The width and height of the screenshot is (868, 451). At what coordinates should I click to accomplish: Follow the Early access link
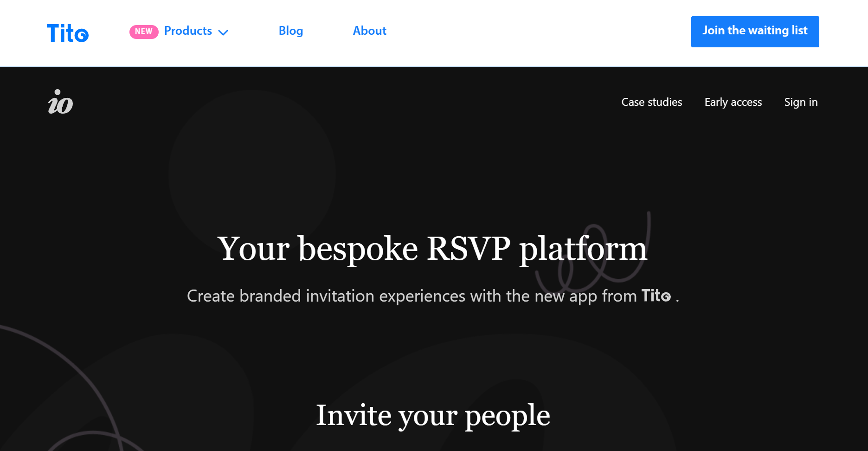pos(733,102)
